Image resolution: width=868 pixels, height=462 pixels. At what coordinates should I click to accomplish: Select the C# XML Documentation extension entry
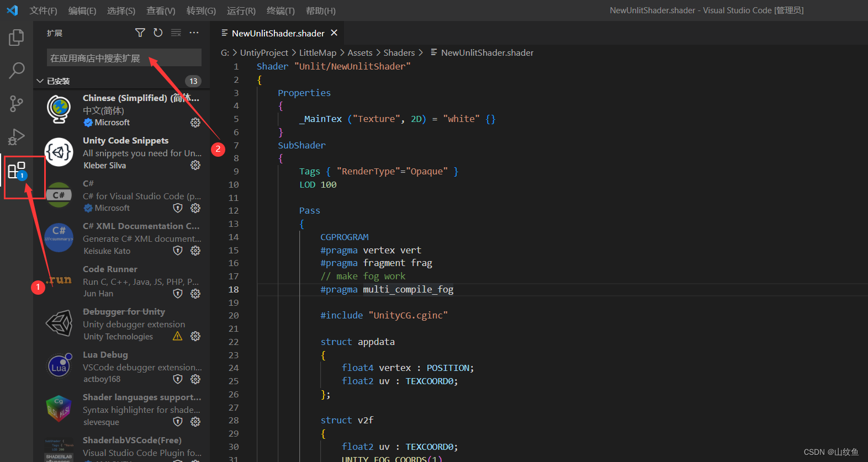(121, 238)
